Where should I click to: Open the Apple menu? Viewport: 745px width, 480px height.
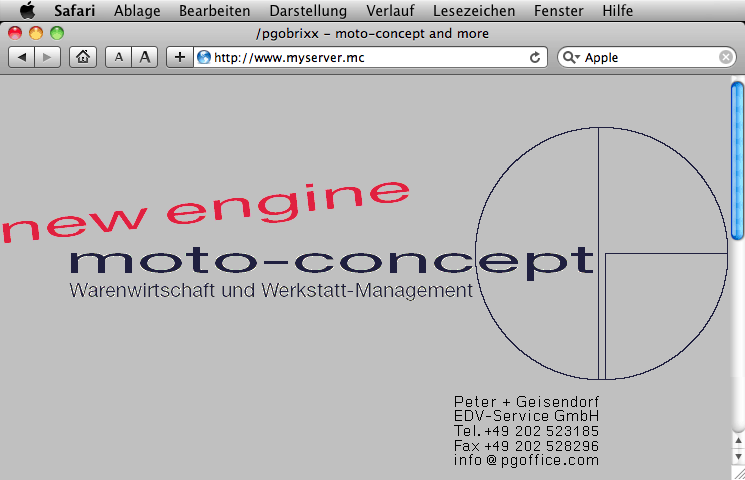(27, 11)
